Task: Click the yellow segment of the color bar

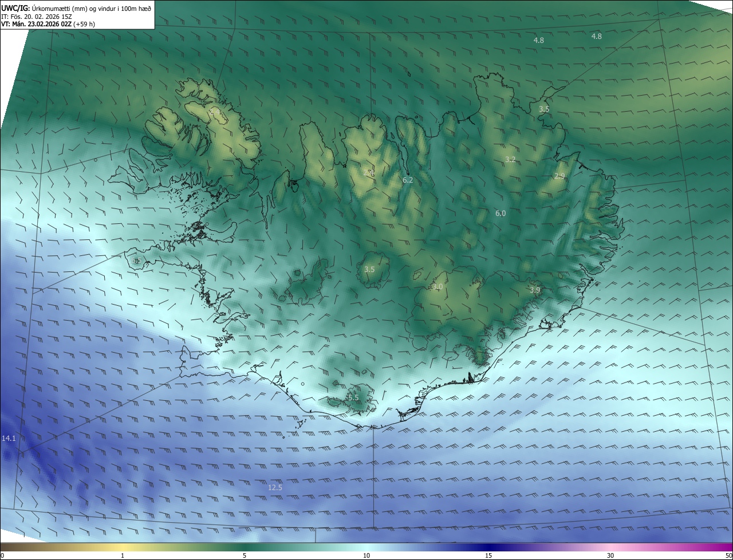Action: pos(123,547)
